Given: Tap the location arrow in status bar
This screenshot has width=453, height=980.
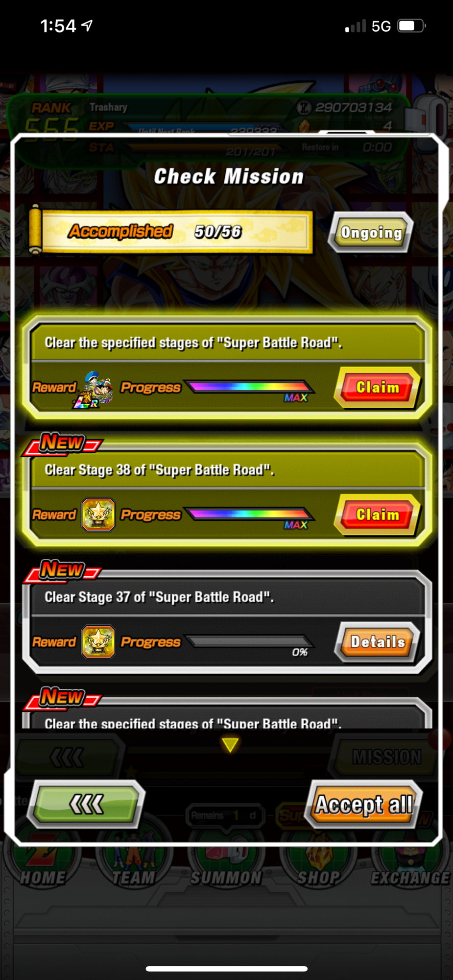Looking at the screenshot, I should (87, 25).
